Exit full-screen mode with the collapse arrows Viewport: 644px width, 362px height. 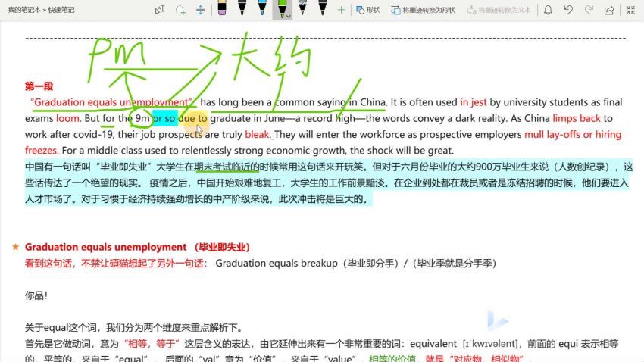click(x=628, y=10)
